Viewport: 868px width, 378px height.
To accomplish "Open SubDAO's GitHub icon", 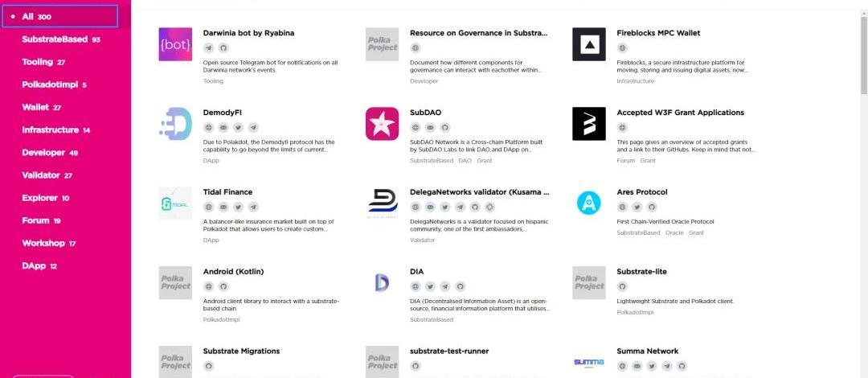I will tap(445, 128).
